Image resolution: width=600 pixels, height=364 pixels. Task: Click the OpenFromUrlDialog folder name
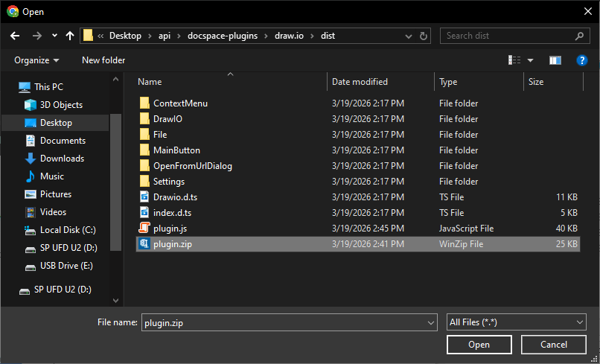tap(193, 166)
